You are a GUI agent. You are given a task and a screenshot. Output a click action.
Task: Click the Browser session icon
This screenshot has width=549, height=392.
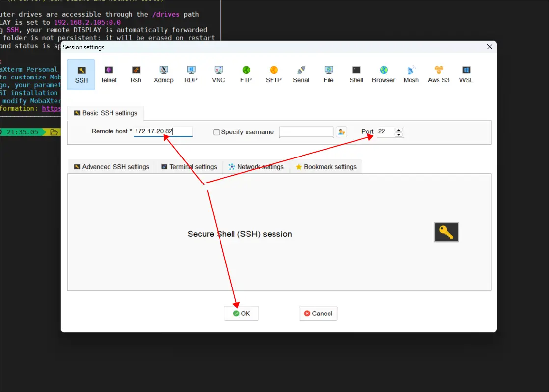tap(384, 75)
